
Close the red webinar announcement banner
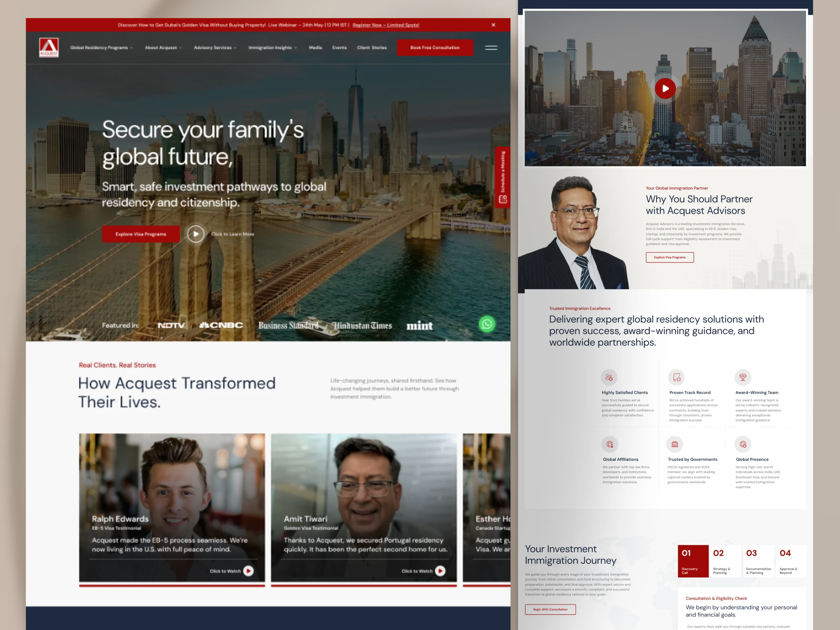point(493,25)
